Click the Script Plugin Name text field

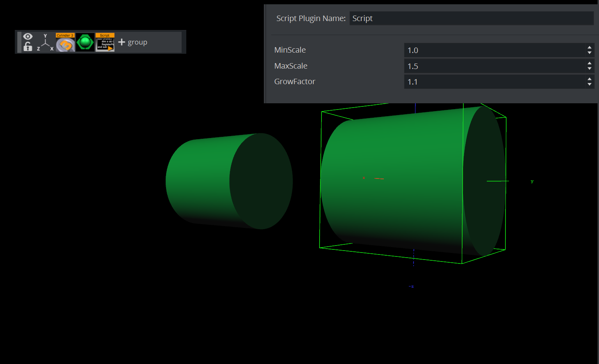tap(471, 18)
